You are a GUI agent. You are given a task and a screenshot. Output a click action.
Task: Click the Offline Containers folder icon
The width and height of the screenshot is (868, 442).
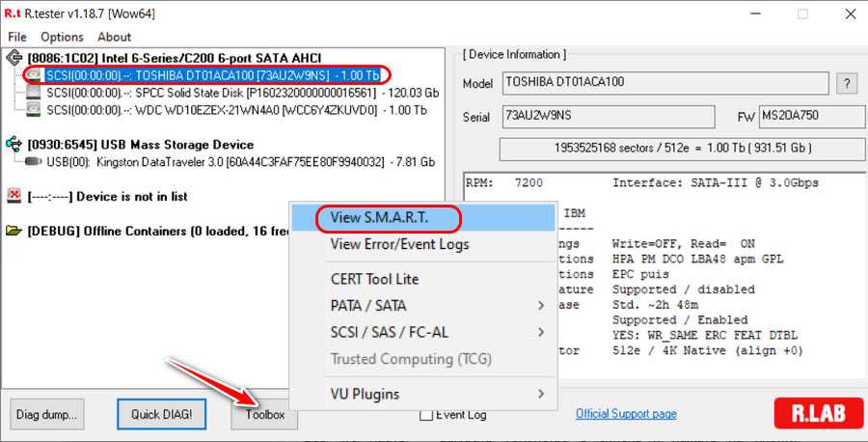[x=14, y=231]
